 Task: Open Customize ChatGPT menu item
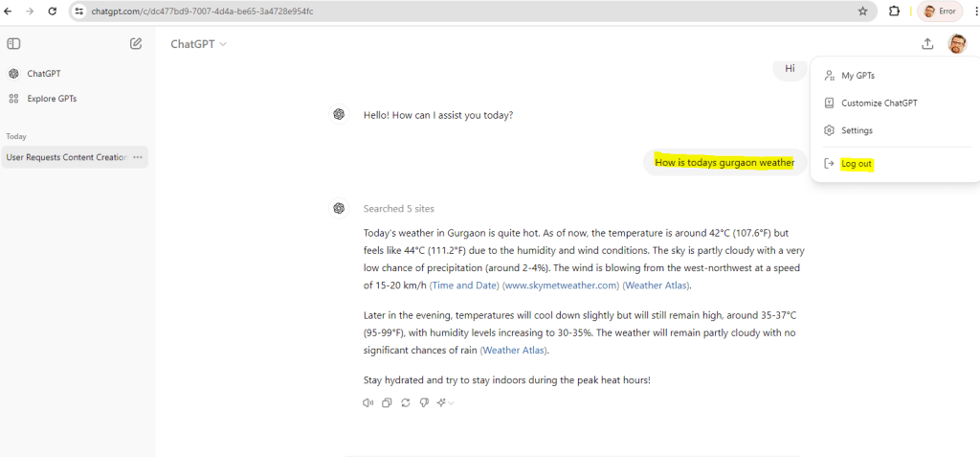tap(879, 103)
